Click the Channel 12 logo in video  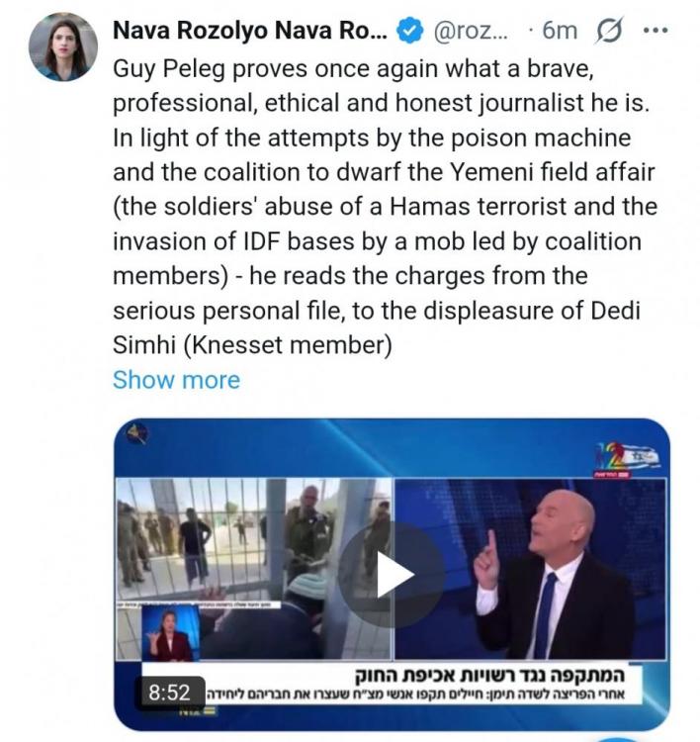(x=629, y=458)
